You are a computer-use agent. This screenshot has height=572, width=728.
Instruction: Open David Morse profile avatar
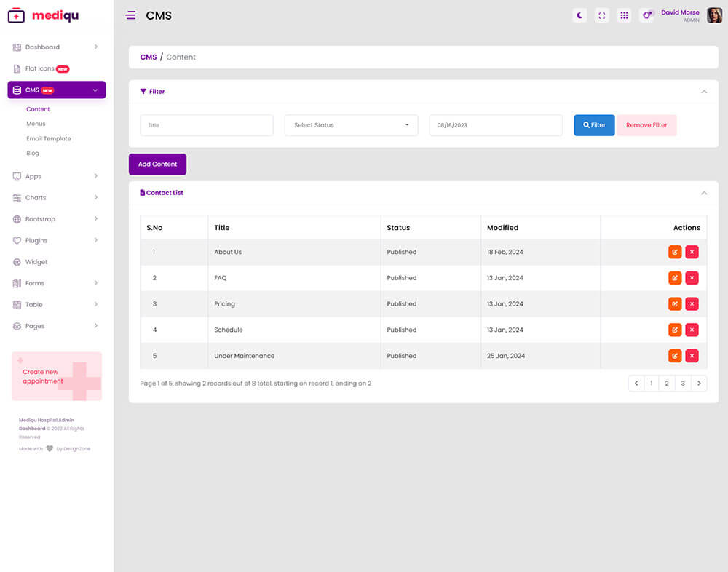[714, 15]
